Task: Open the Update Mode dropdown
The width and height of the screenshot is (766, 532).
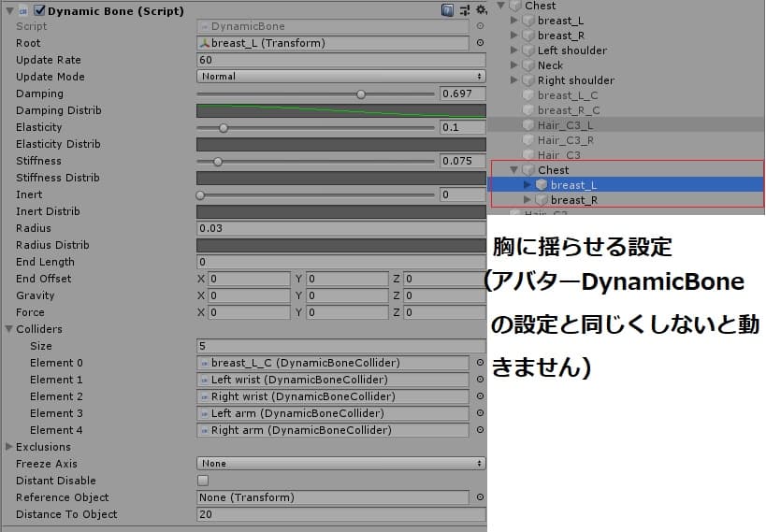Action: coord(341,77)
